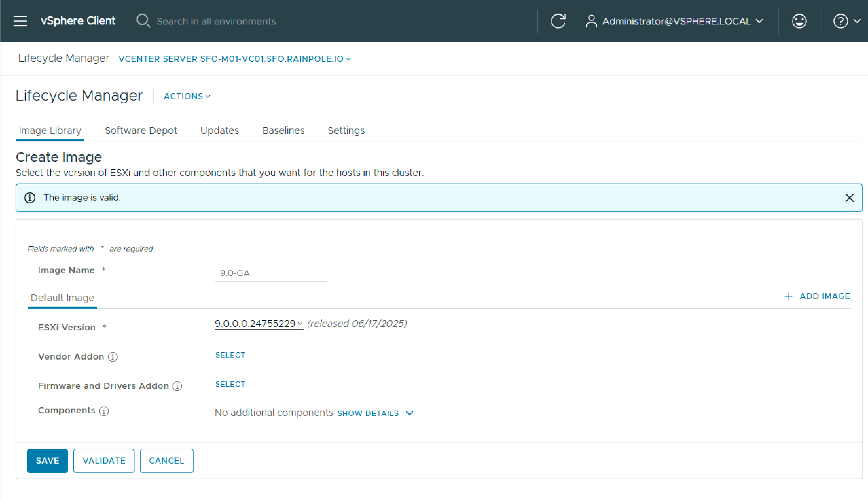
Task: Expand SHOW DETAILS for components
Action: tap(375, 413)
